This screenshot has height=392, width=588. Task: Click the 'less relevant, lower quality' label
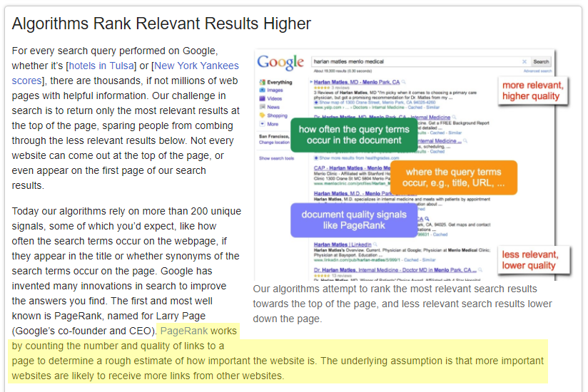click(x=533, y=260)
